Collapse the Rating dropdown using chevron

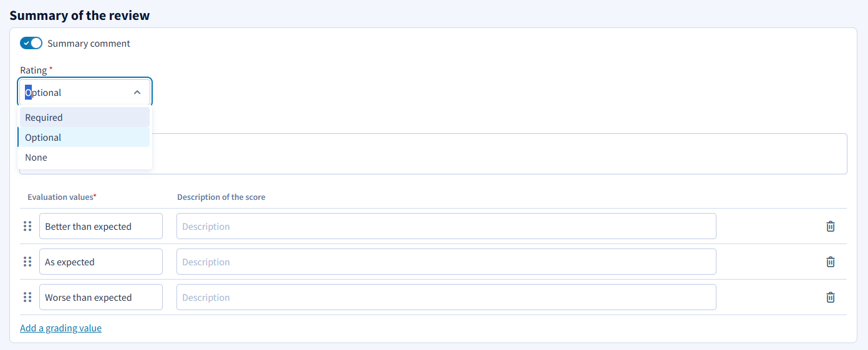click(137, 92)
